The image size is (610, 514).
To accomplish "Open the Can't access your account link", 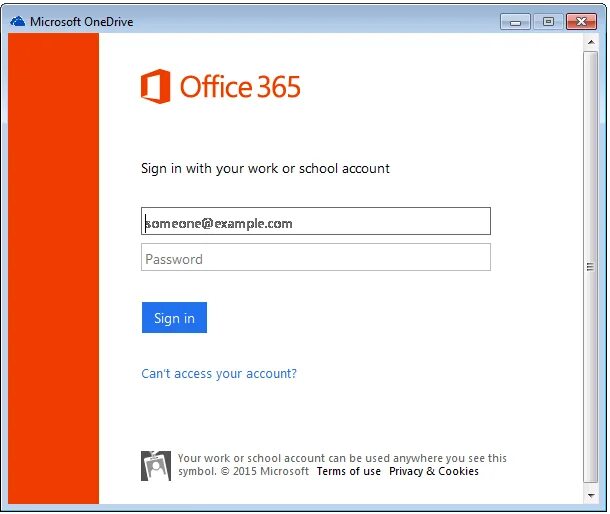I will 219,374.
